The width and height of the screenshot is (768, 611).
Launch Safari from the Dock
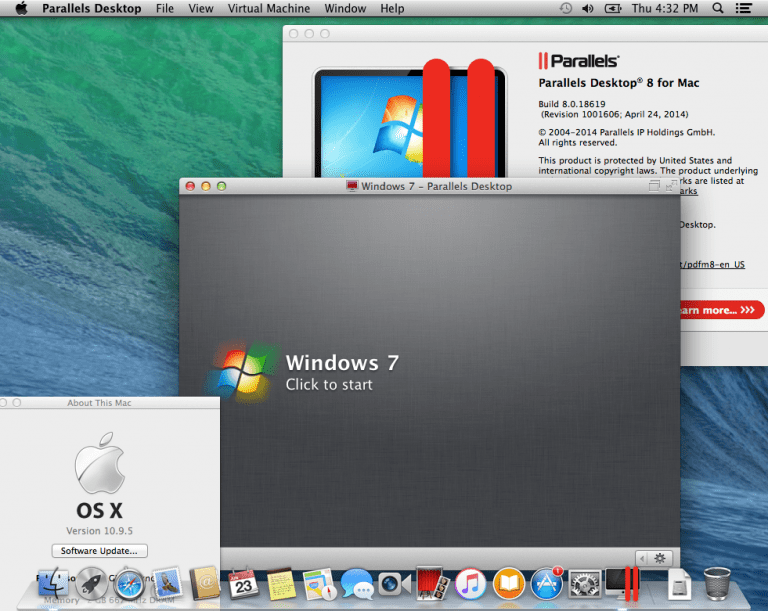pos(129,584)
